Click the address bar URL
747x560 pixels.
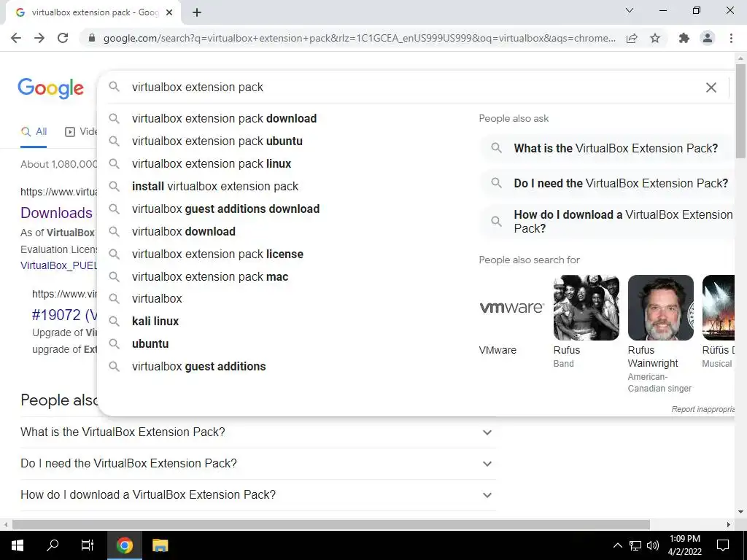[x=359, y=38]
